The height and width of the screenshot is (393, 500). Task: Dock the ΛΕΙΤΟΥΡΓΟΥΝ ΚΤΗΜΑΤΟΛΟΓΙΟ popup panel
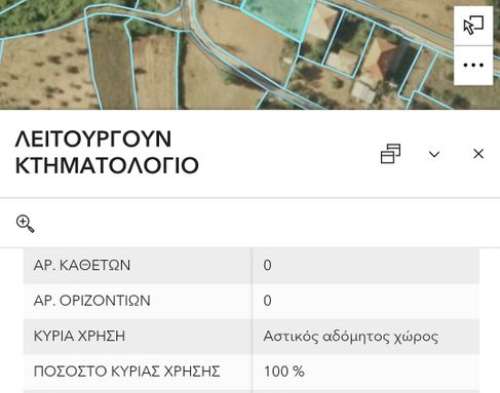point(390,154)
